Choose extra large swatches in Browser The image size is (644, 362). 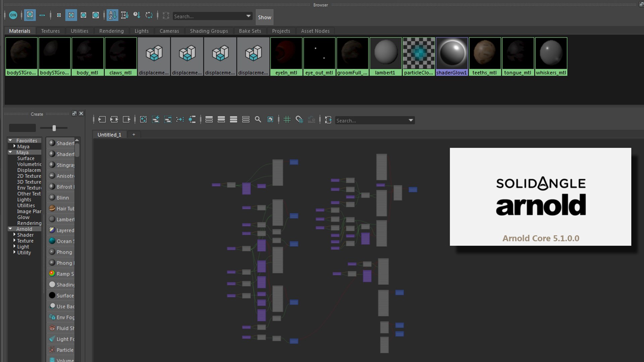(96, 15)
